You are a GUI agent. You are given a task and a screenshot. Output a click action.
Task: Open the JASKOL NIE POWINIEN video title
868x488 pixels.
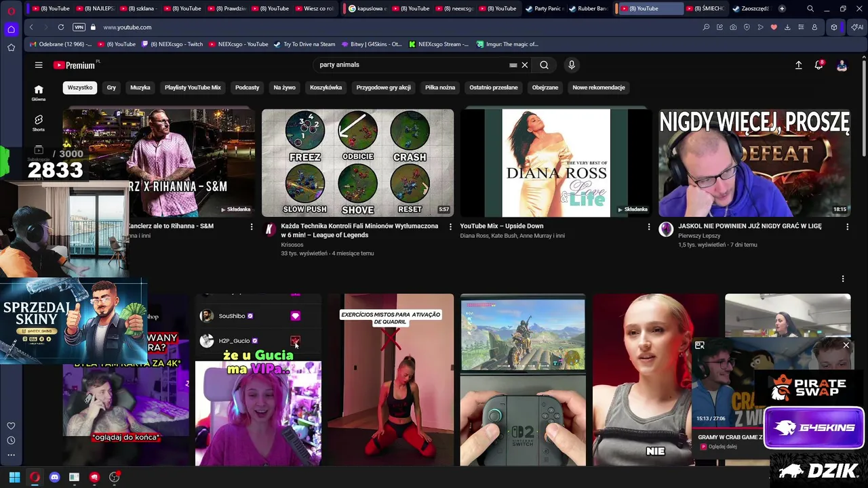[750, 226]
